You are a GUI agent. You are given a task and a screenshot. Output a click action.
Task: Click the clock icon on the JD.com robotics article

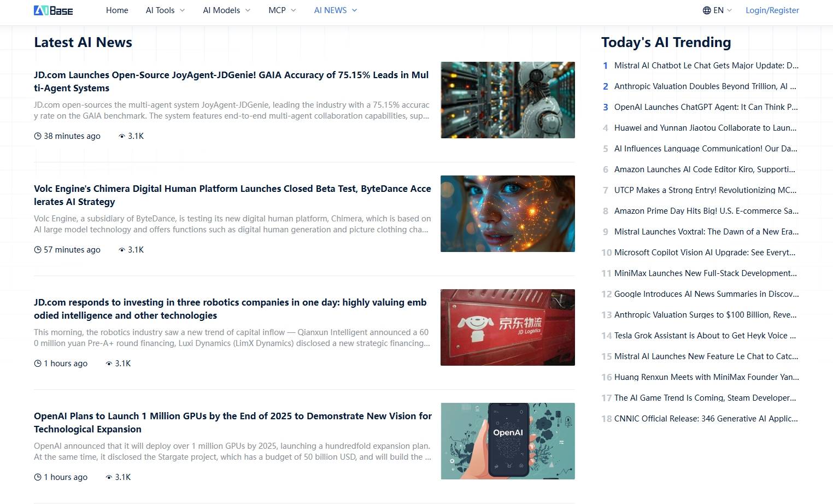coord(37,363)
